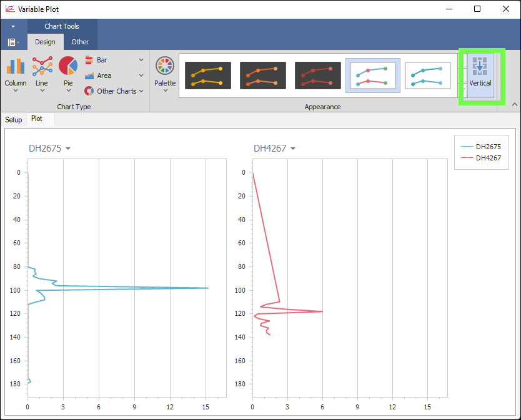
Task: Apply the dark yellow line style thumbnail
Action: (x=207, y=76)
